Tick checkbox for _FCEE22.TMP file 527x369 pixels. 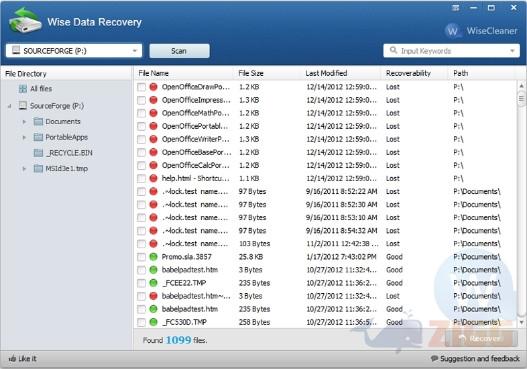click(x=141, y=283)
